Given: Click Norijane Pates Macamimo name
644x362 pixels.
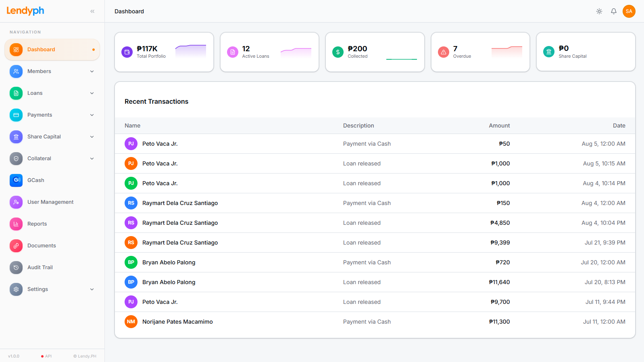Looking at the screenshot, I should pyautogui.click(x=177, y=322).
